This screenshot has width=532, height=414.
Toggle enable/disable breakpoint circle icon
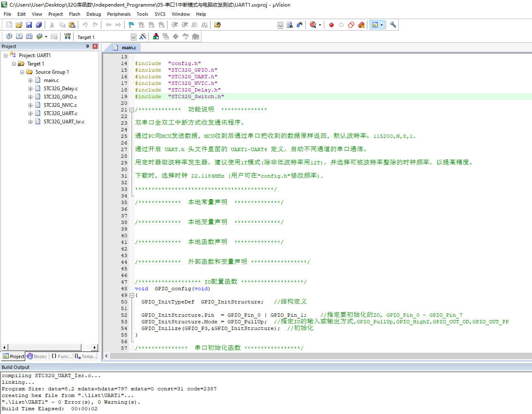coord(341,25)
